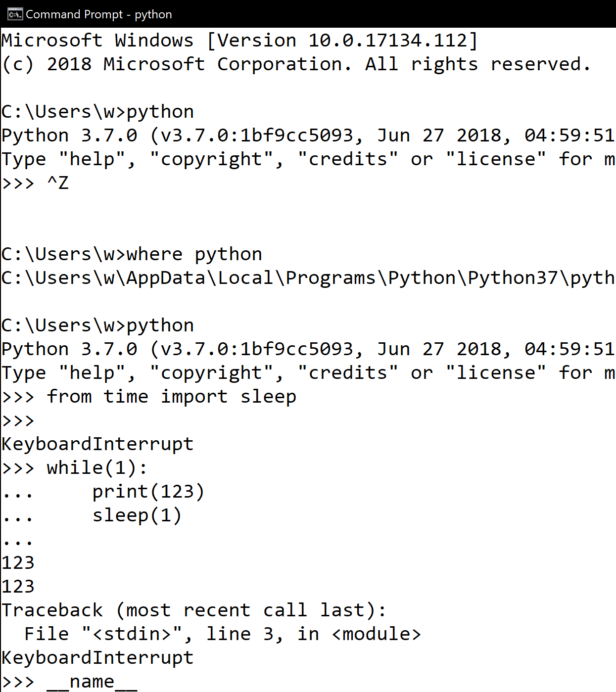This screenshot has height=692, width=616.
Task: Select the sleep(1) statement
Action: (x=137, y=514)
